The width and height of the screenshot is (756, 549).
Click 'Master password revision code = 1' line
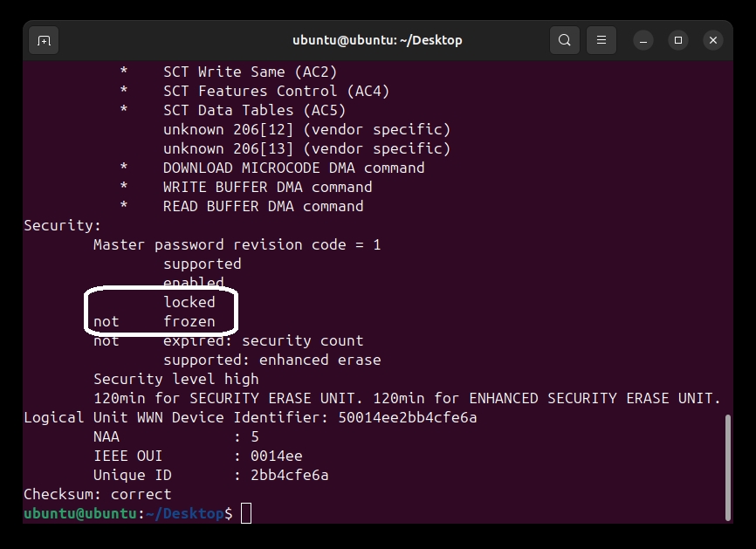(x=237, y=244)
